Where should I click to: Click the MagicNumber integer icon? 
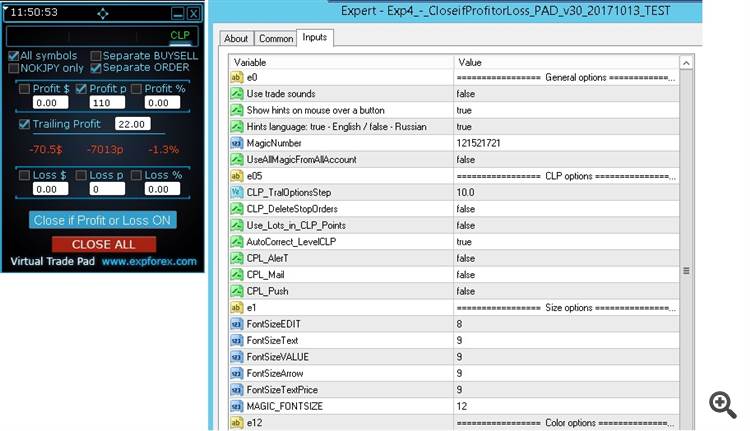pos(236,143)
